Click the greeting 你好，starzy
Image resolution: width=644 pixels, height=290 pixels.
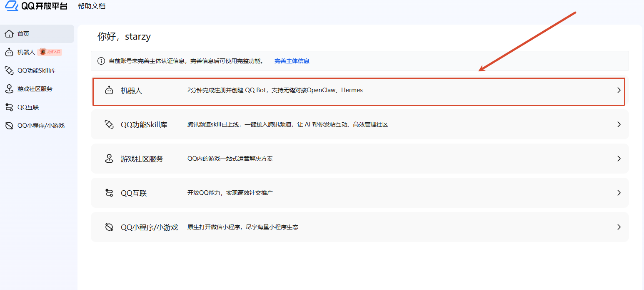point(124,37)
